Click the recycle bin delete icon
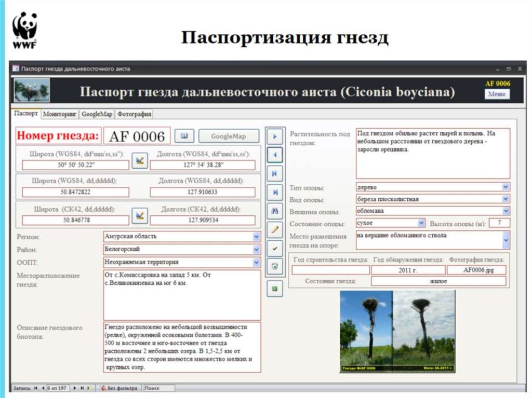Screen dimensions: 532x398 click(275, 266)
